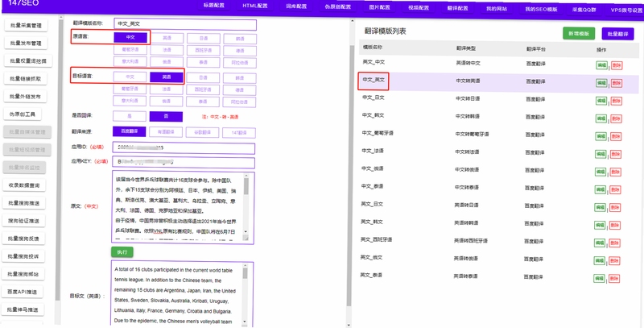
Task: Open the HTML配置 tab
Action: 254,6
